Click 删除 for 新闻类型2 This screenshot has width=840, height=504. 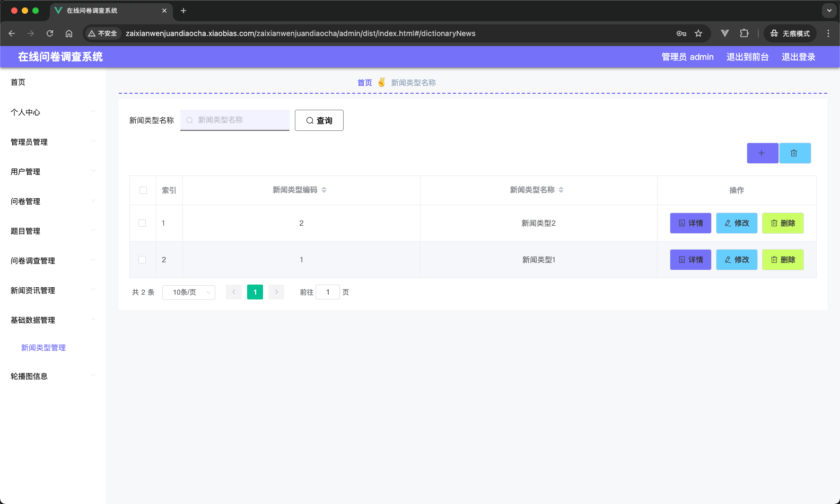pyautogui.click(x=783, y=223)
